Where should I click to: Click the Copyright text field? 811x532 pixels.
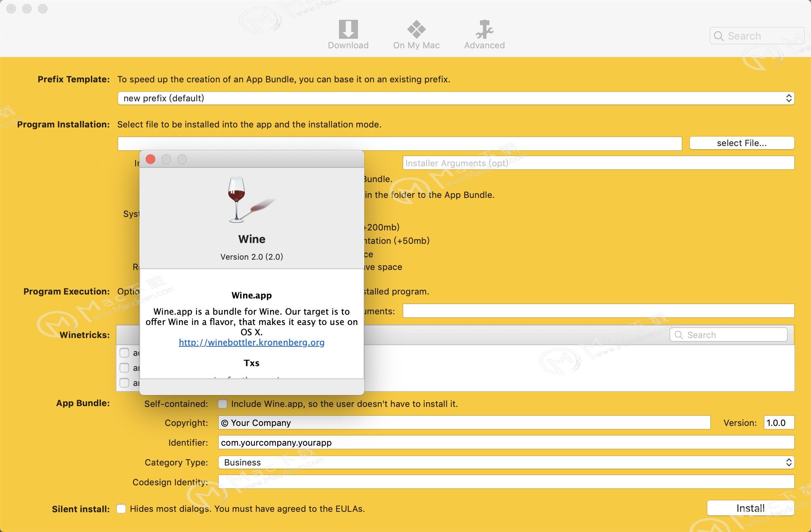click(x=464, y=422)
